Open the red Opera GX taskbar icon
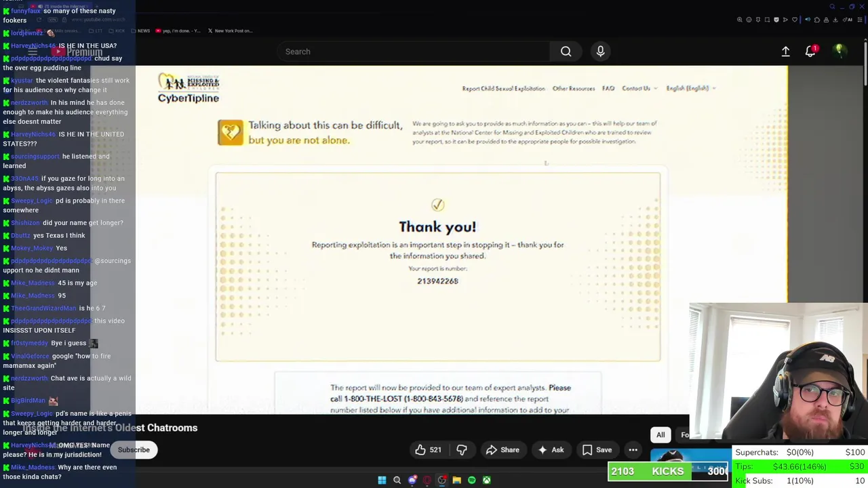This screenshot has width=868, height=488. click(x=427, y=480)
